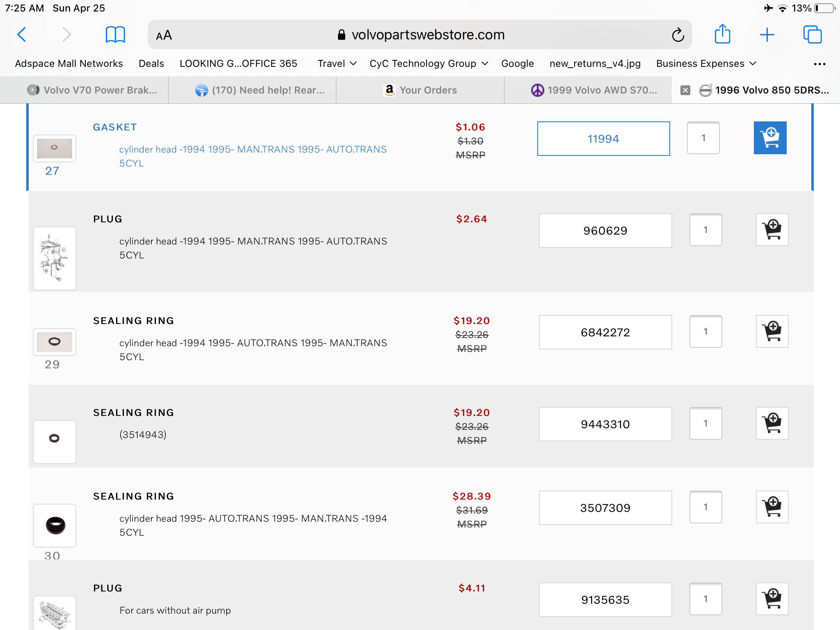Add sealing ring 6842272 to cart
Viewport: 840px width, 630px height.
point(772,331)
